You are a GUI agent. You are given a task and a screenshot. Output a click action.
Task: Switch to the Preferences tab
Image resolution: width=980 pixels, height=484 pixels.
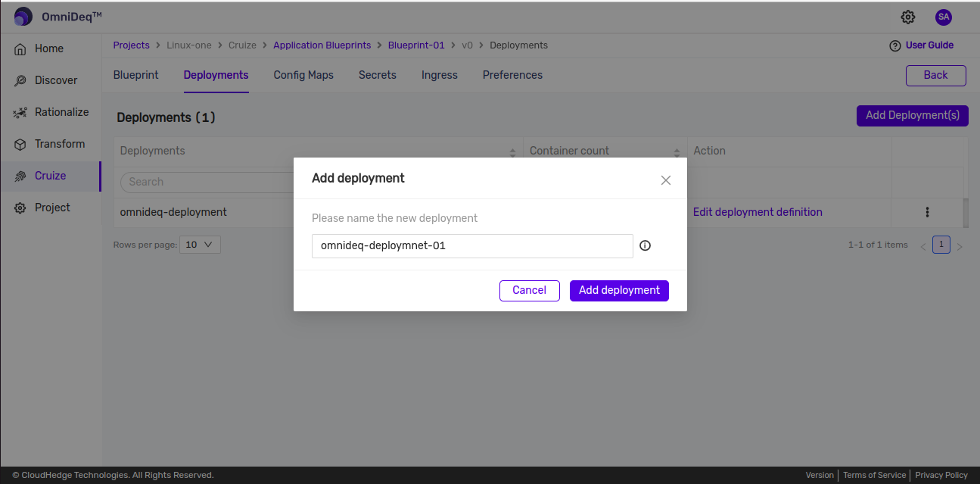512,75
